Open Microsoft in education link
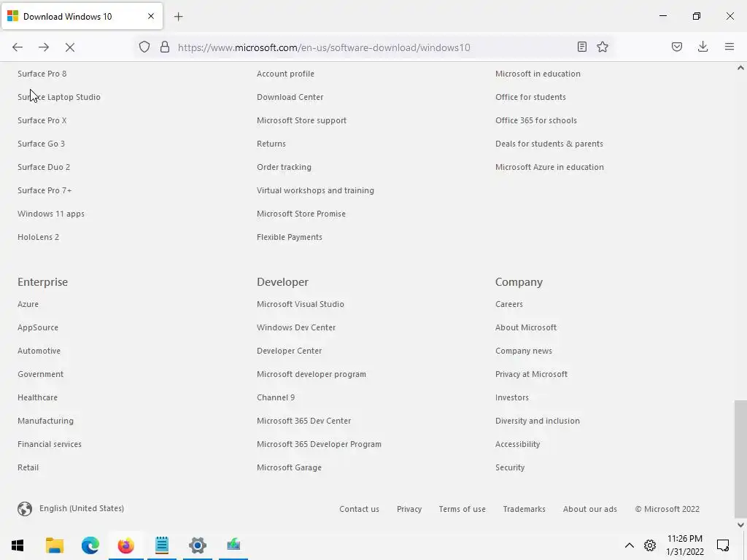The height and width of the screenshot is (560, 747). 538,74
